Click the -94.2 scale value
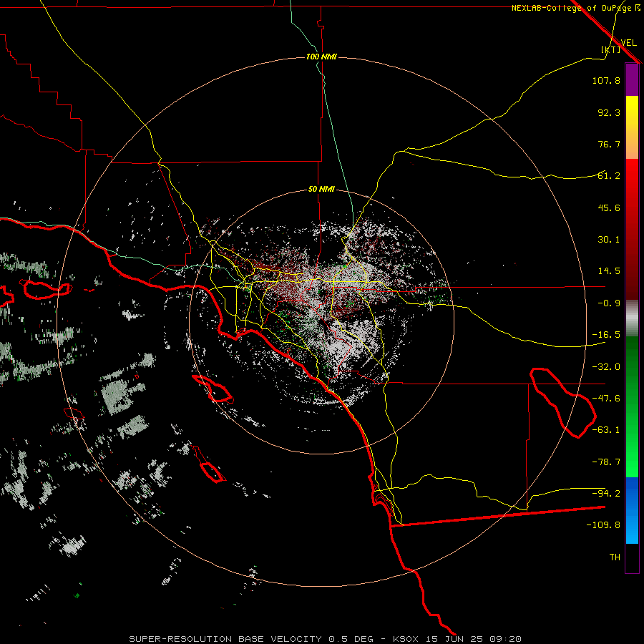 (606, 494)
